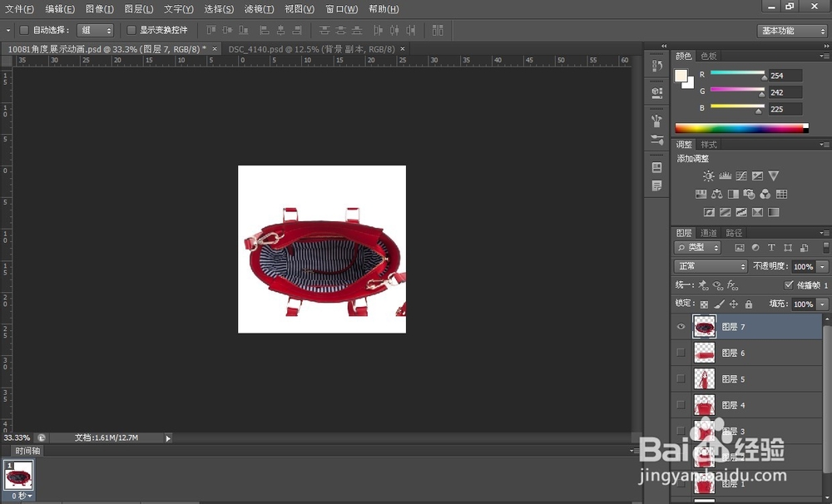The width and height of the screenshot is (832, 504).
Task: Lock all layer attributes
Action: pos(749,304)
